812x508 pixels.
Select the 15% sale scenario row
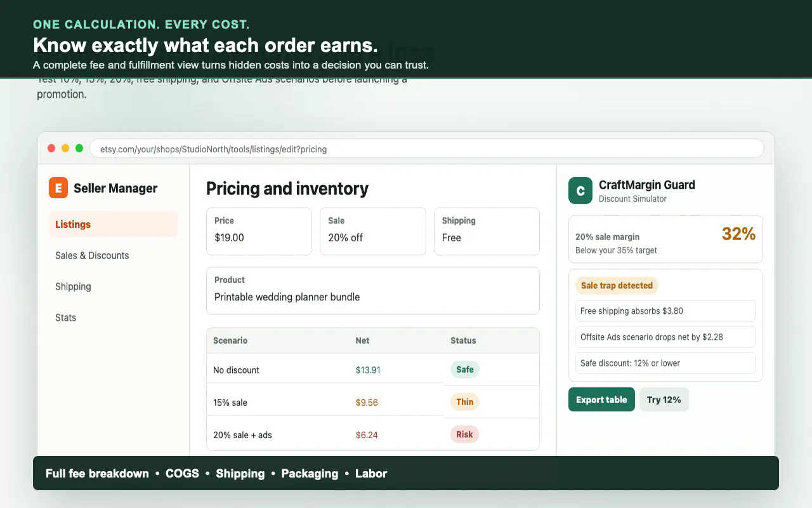[373, 402]
